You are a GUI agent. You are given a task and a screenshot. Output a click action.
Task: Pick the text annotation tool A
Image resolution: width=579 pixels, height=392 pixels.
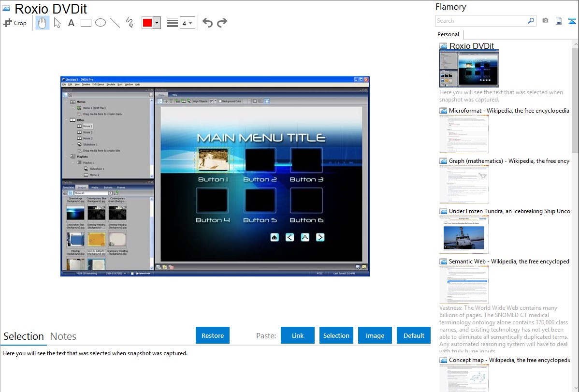71,23
